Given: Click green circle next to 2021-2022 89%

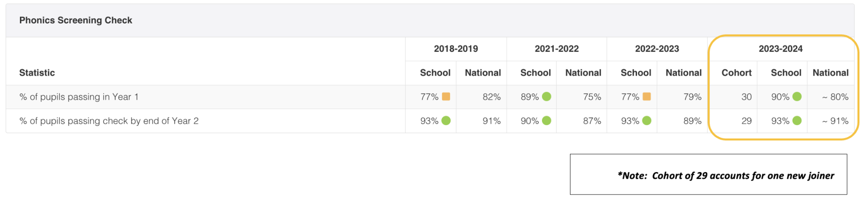Looking at the screenshot, I should 547,97.
